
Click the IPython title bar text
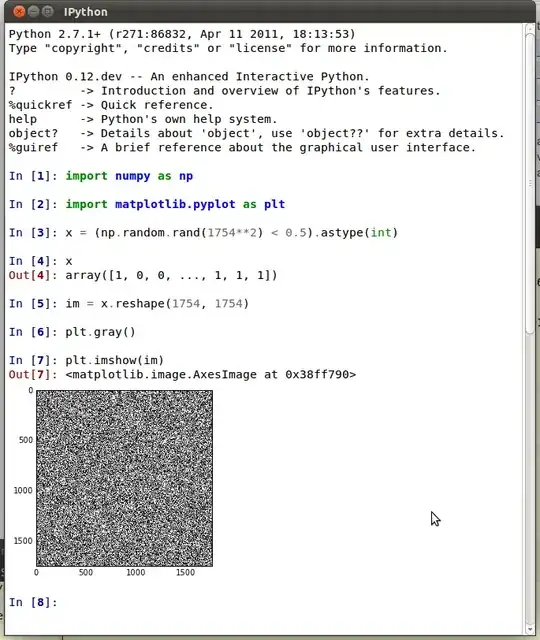coord(86,12)
